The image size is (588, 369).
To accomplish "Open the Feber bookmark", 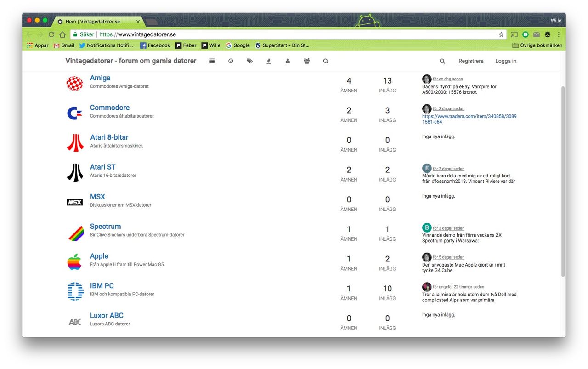I will 186,45.
